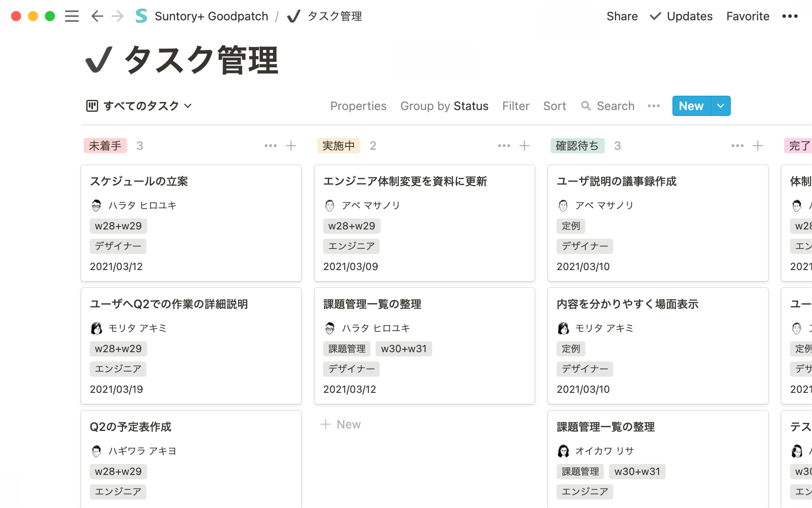812x508 pixels.
Task: Go back with the left arrow
Action: point(97,16)
